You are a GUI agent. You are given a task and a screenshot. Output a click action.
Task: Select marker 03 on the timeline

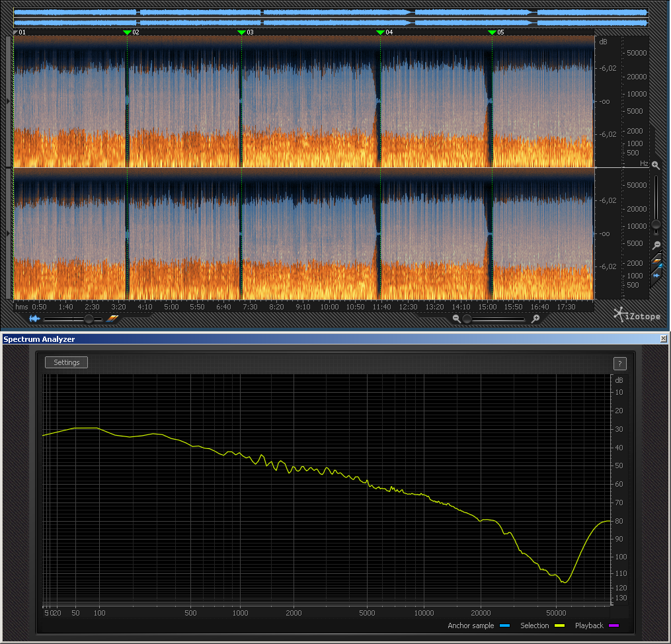pos(241,32)
